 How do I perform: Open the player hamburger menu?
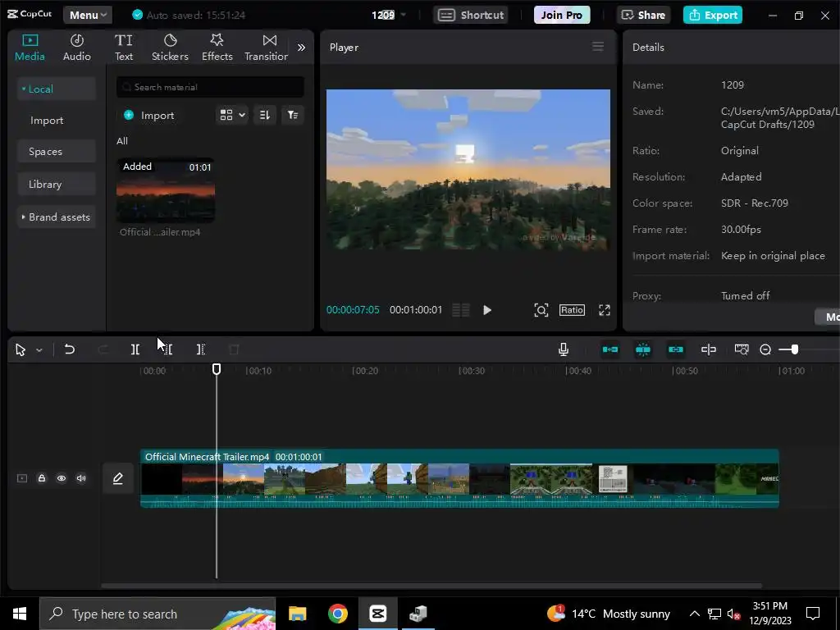click(x=598, y=47)
